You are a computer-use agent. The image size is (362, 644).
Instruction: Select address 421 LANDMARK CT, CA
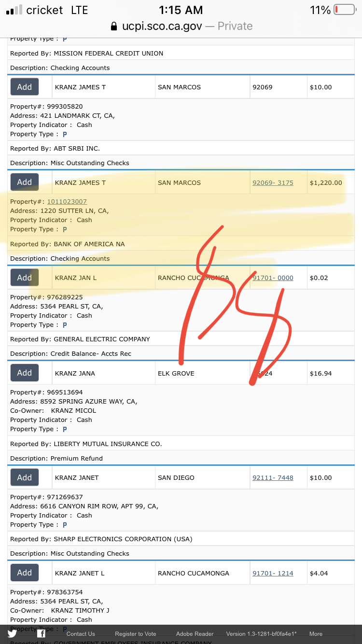[x=62, y=116]
